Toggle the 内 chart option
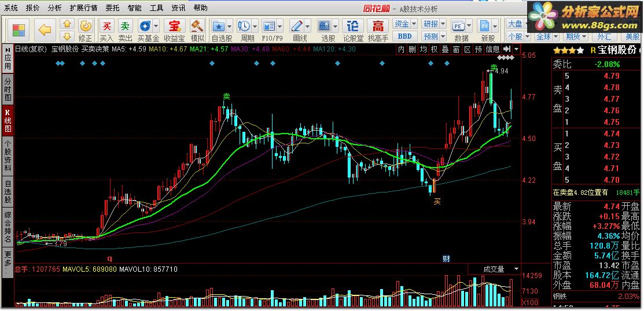 401,49
